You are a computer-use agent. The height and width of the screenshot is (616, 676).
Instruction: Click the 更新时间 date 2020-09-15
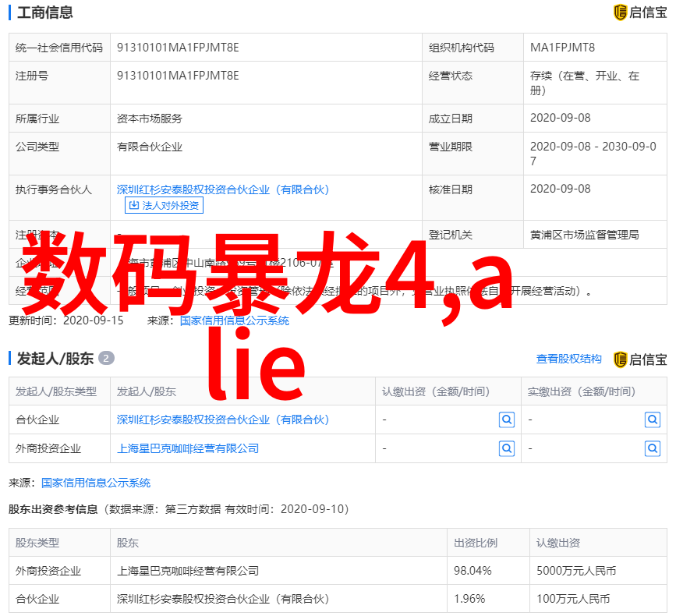(x=93, y=320)
